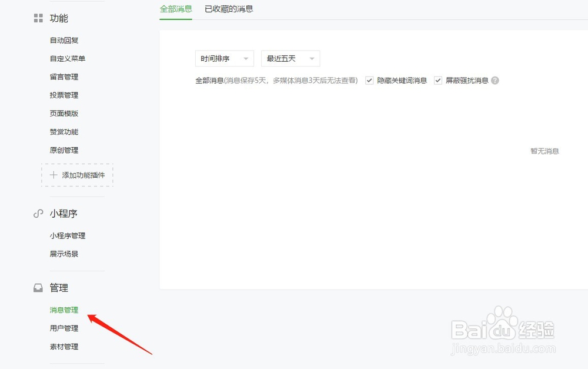
Task: Open 自定义菜单 in the sidebar
Action: pyautogui.click(x=68, y=59)
